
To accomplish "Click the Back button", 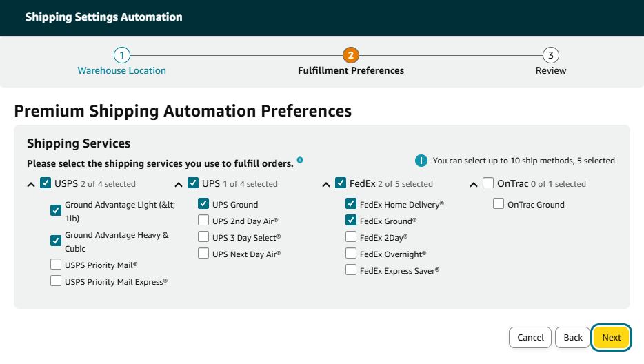I will (x=573, y=338).
